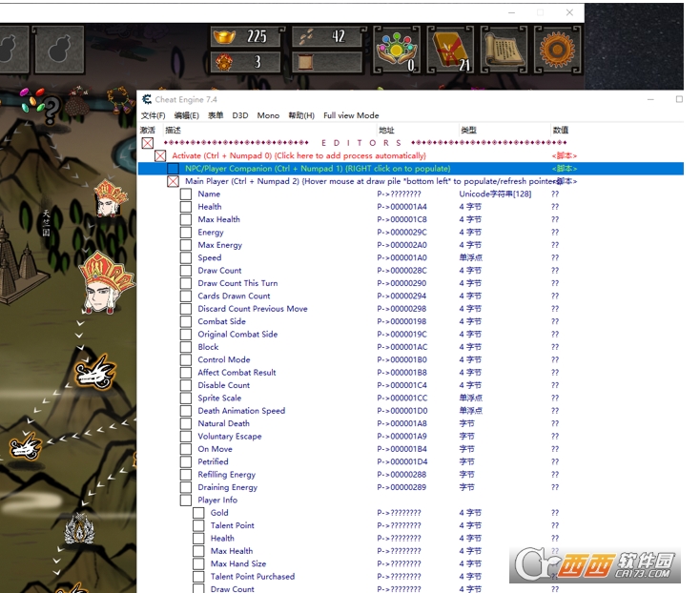
Task: Collapse the Main Player script group
Action: point(173,181)
